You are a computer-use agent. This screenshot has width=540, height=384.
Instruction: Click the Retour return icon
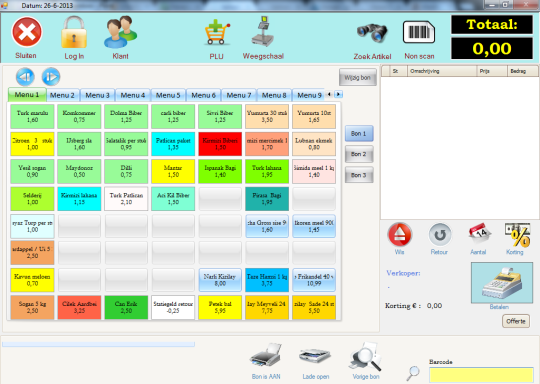point(440,235)
